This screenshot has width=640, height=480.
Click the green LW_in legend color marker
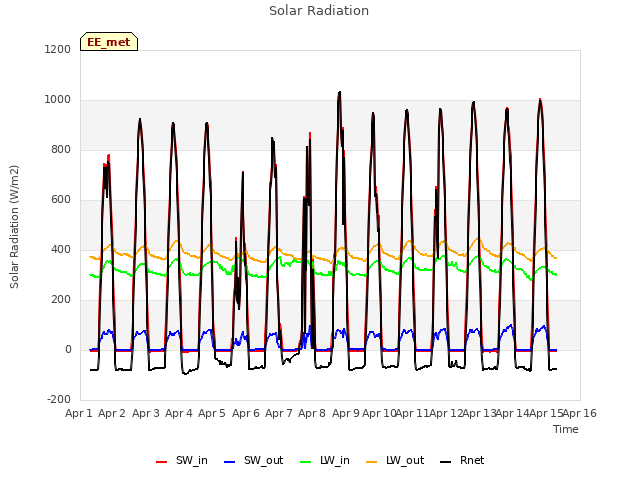[305, 462]
